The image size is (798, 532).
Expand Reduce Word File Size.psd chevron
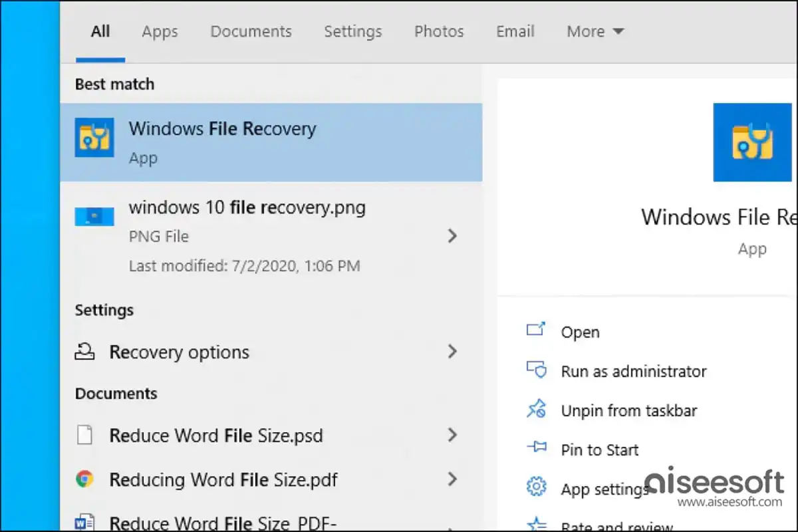453,435
